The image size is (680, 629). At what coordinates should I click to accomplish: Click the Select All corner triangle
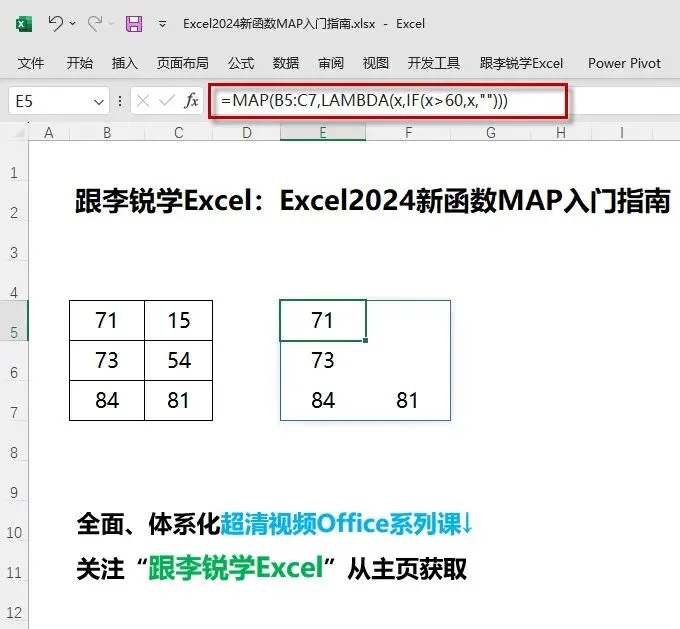click(20, 133)
